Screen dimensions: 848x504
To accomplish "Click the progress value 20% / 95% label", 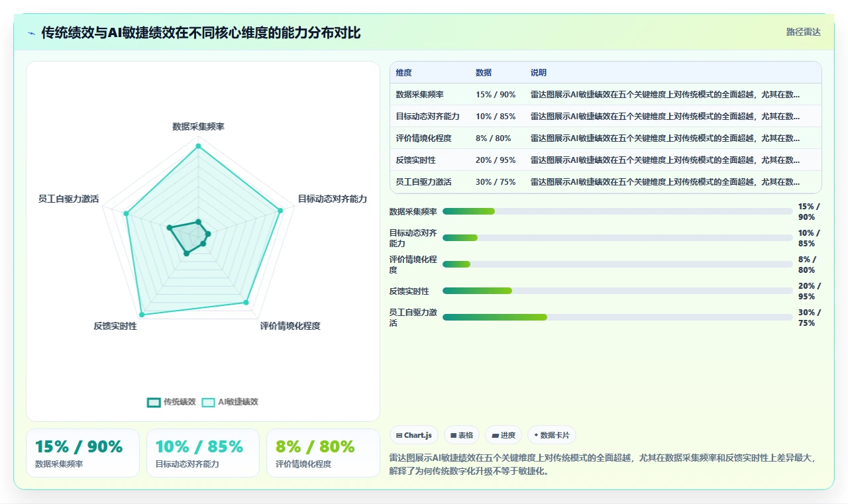I will point(810,291).
